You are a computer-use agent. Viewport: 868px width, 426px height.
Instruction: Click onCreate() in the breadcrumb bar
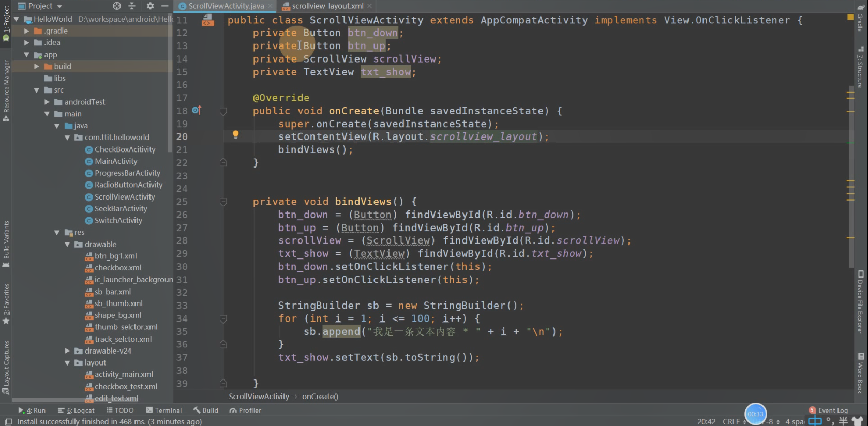click(320, 397)
